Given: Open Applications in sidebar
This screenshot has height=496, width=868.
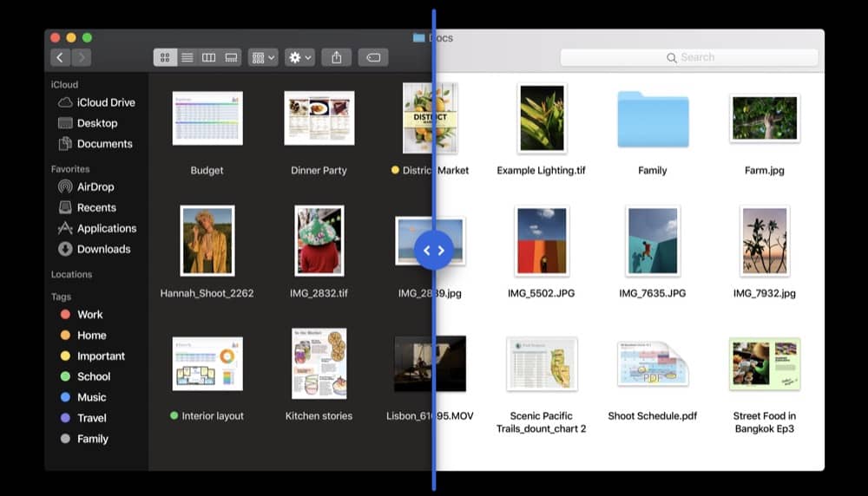Looking at the screenshot, I should click(x=97, y=228).
